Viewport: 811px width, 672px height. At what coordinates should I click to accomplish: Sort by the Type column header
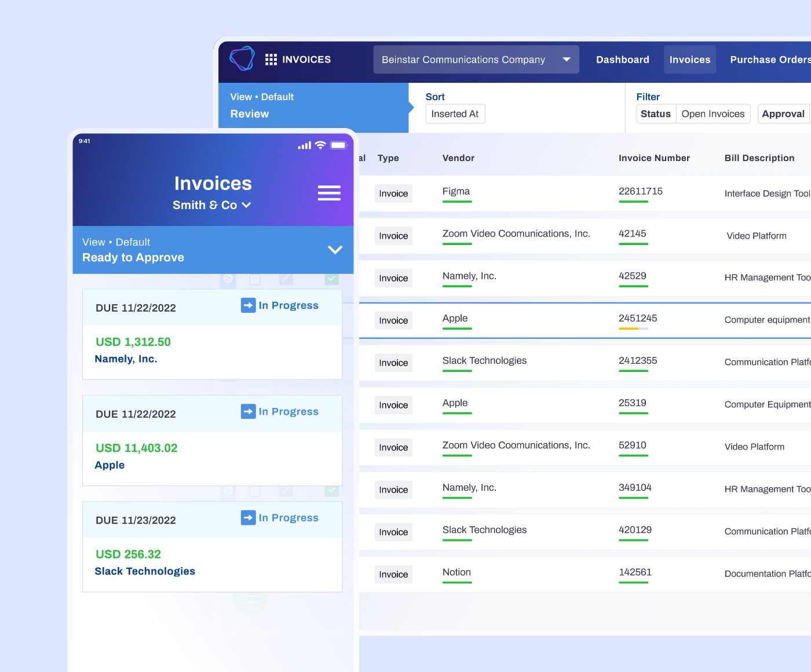[x=388, y=158]
